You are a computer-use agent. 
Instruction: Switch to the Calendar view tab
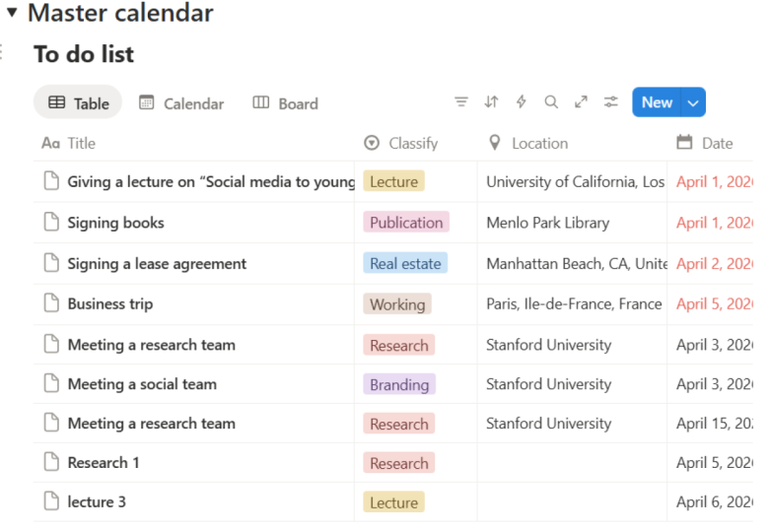click(x=181, y=103)
